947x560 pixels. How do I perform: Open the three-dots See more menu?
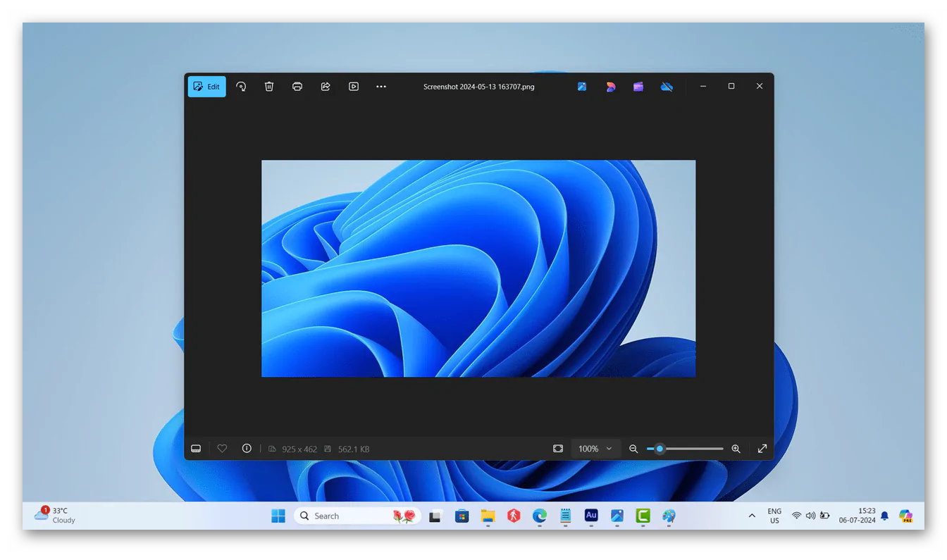(381, 87)
